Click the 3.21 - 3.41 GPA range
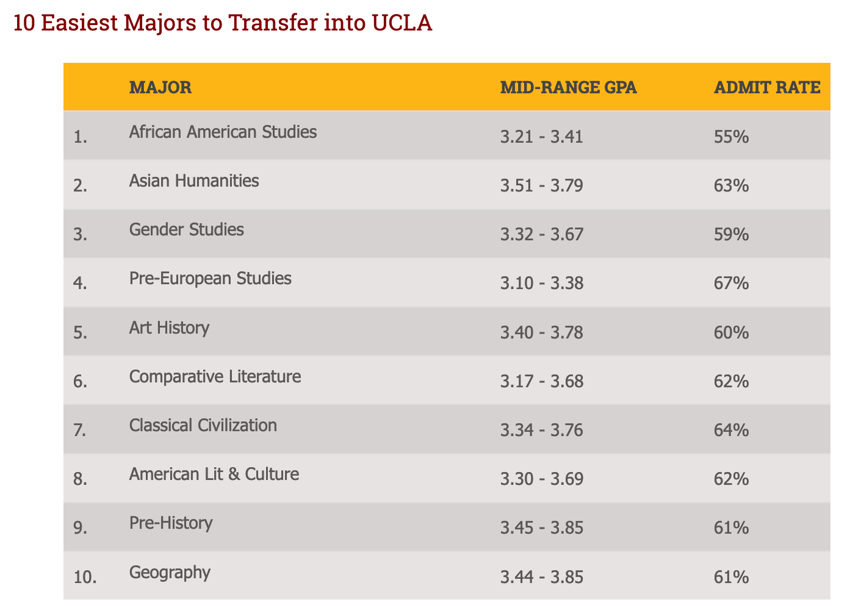 (x=541, y=137)
